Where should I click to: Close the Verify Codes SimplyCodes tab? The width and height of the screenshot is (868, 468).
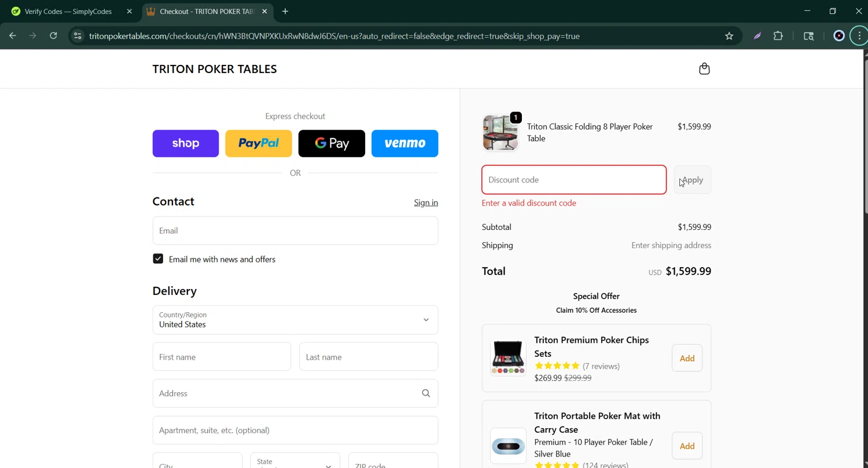point(129,11)
